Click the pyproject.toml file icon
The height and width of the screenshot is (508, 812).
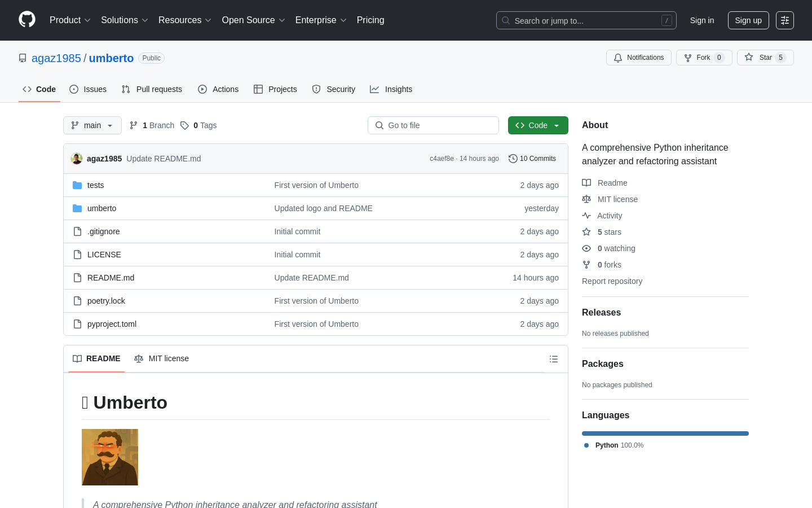tap(78, 324)
